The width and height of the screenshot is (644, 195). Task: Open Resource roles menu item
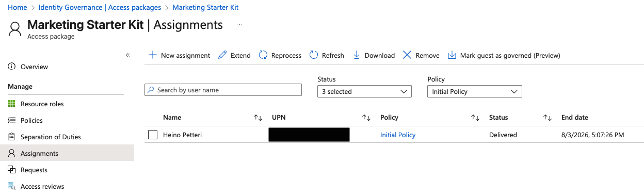click(42, 104)
